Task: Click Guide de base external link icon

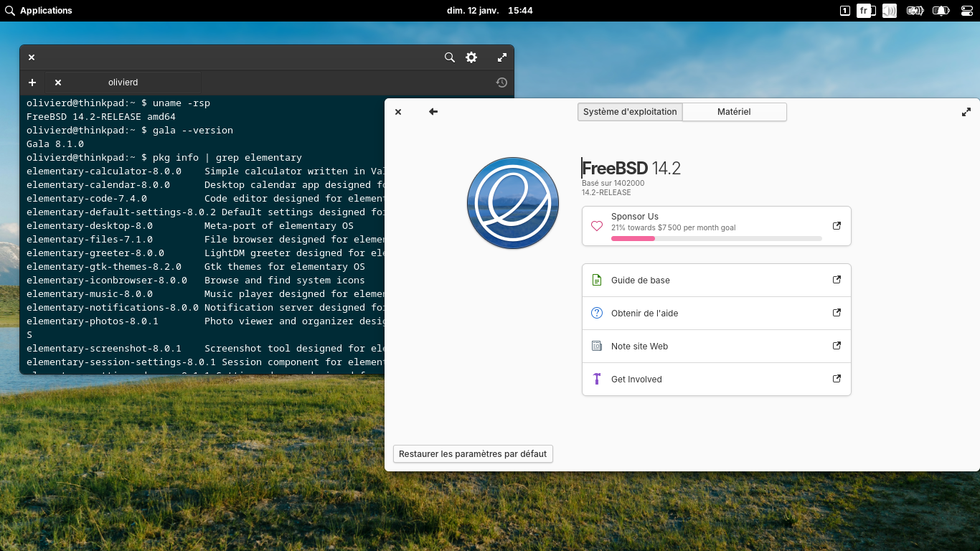Action: tap(837, 280)
